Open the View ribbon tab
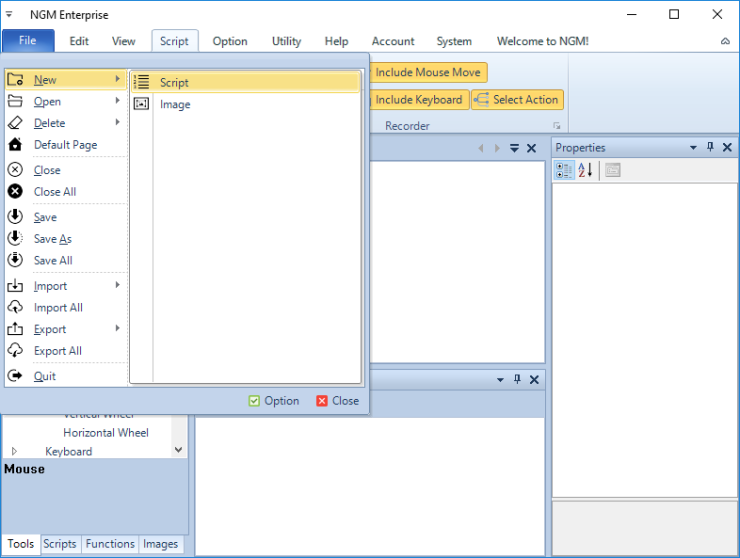The image size is (740, 558). (124, 42)
